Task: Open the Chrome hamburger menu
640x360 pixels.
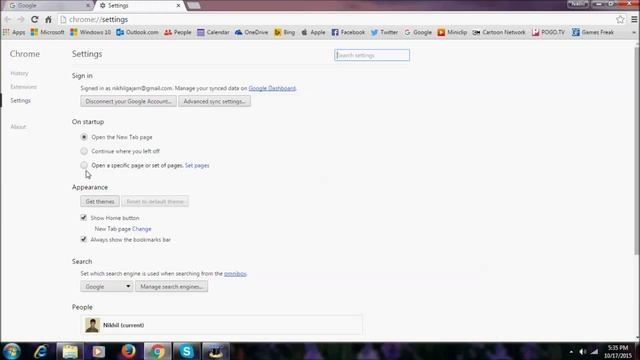Action: click(x=634, y=19)
